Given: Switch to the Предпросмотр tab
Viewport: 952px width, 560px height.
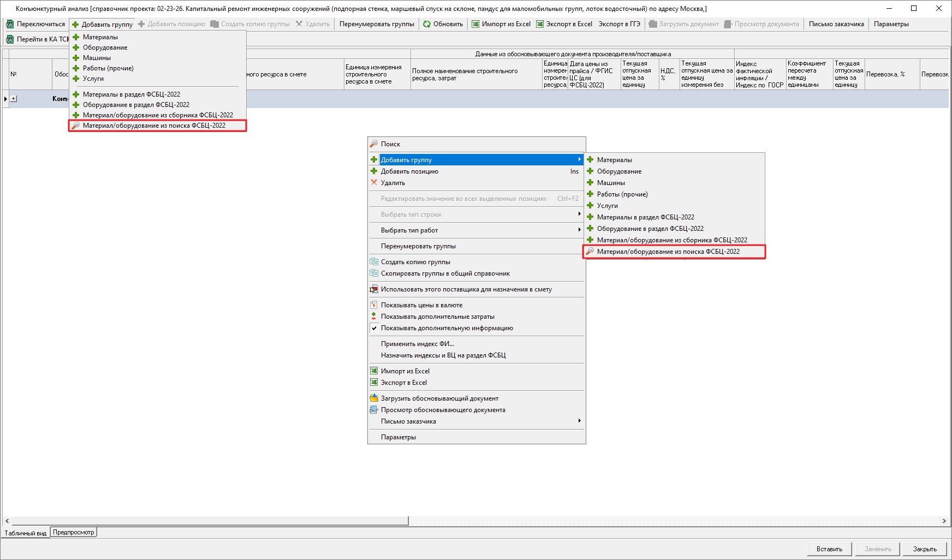Looking at the screenshot, I should click(x=74, y=532).
